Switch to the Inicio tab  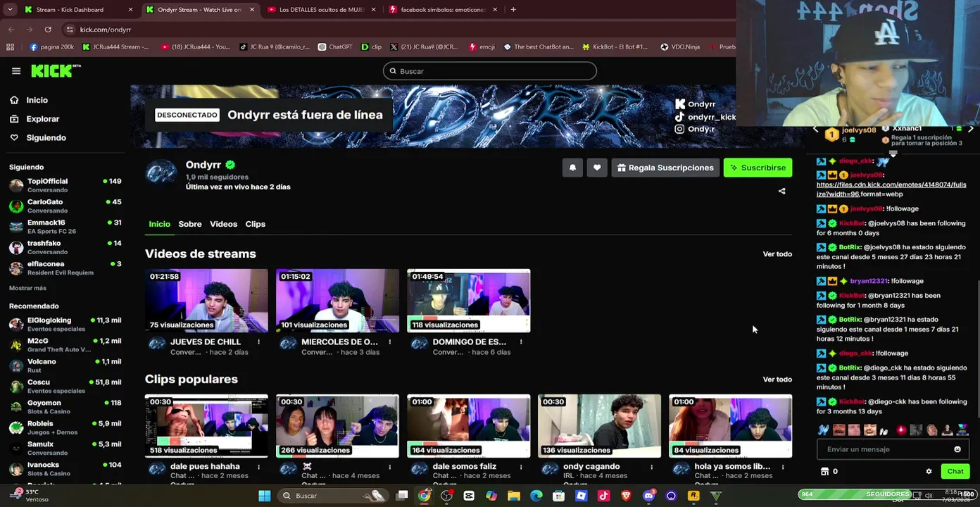click(x=159, y=224)
